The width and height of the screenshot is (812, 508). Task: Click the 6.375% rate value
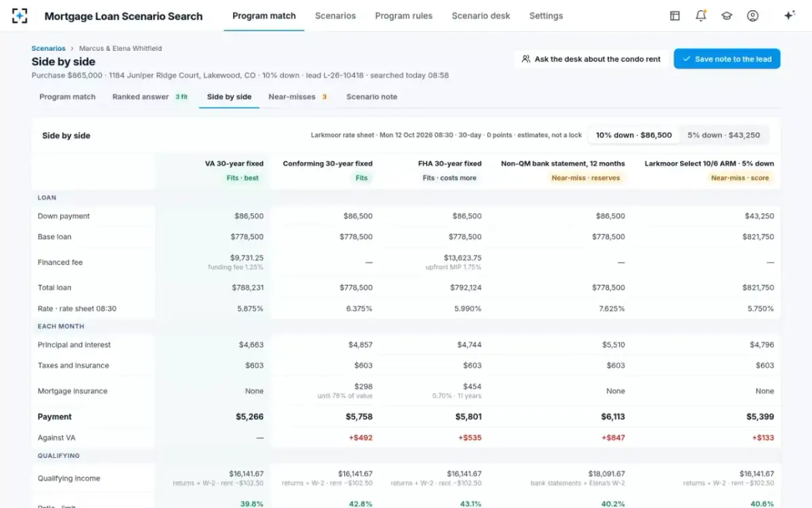click(359, 309)
